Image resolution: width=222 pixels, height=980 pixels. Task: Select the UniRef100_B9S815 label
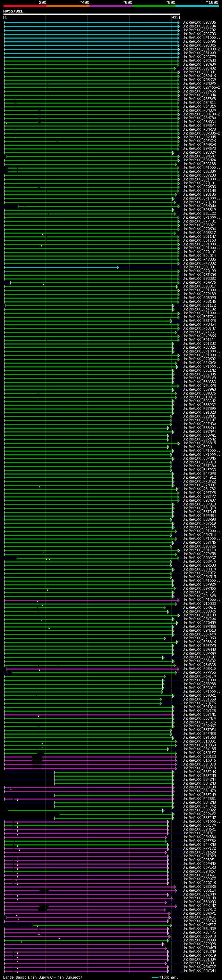[199, 443]
